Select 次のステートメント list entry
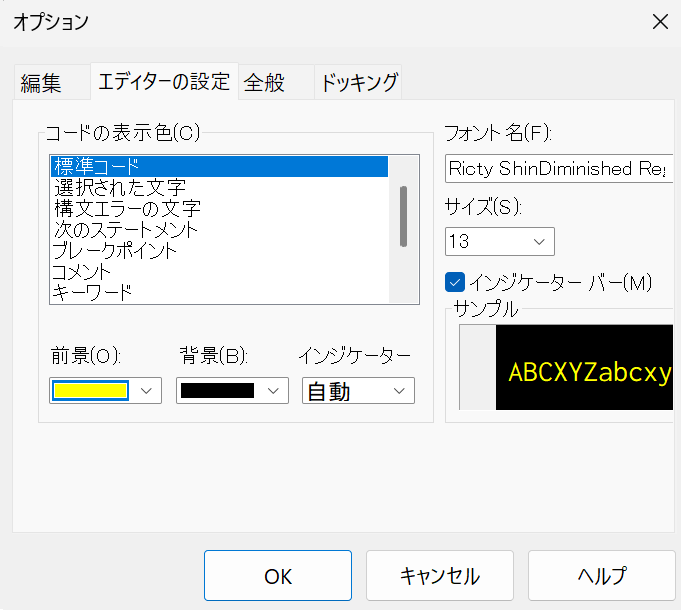Screen dimensions: 681x610 [x=219, y=229]
